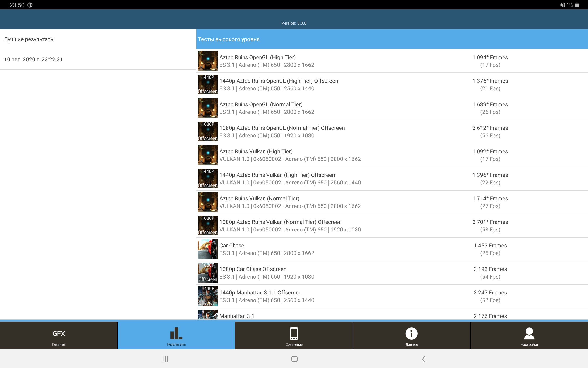This screenshot has height=368, width=588.
Task: Tap the Car Chase test title
Action: tap(232, 246)
